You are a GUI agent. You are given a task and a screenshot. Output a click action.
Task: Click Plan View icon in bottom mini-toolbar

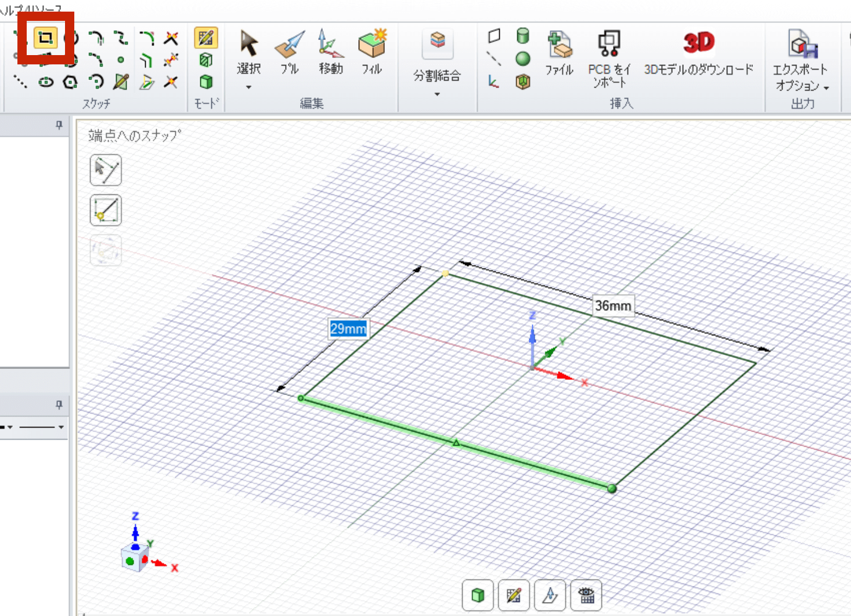[550, 596]
